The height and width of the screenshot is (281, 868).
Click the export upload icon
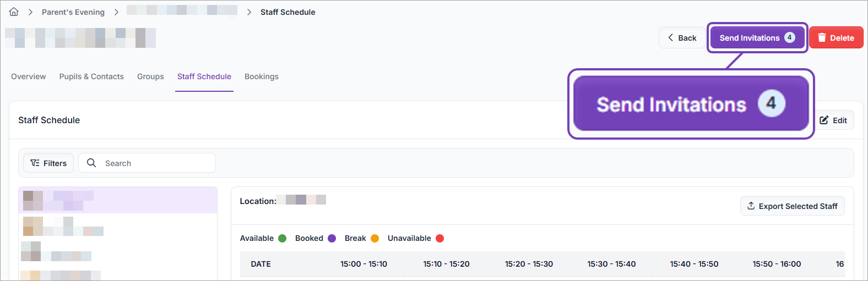point(751,206)
